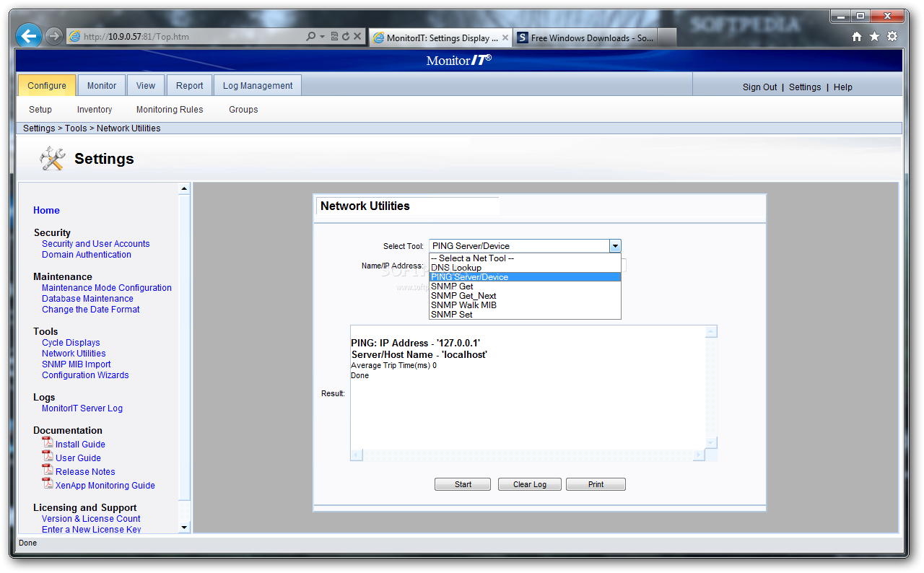Open Configuration Wizards link

click(85, 375)
